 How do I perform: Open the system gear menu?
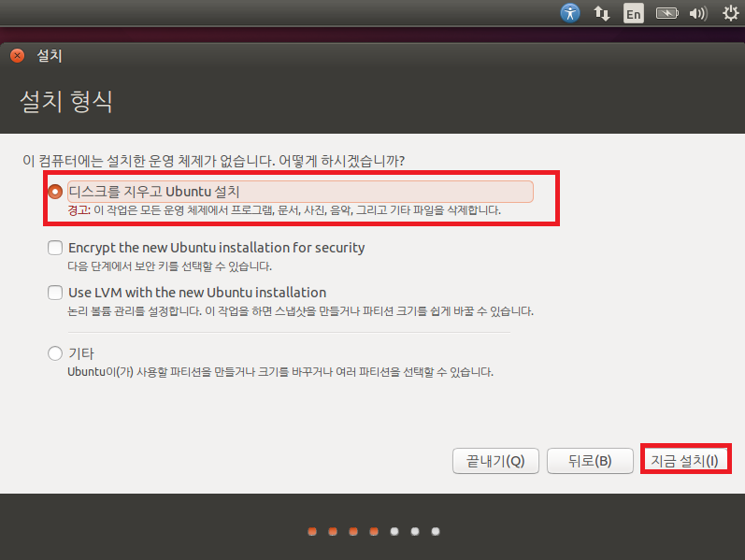(x=731, y=13)
